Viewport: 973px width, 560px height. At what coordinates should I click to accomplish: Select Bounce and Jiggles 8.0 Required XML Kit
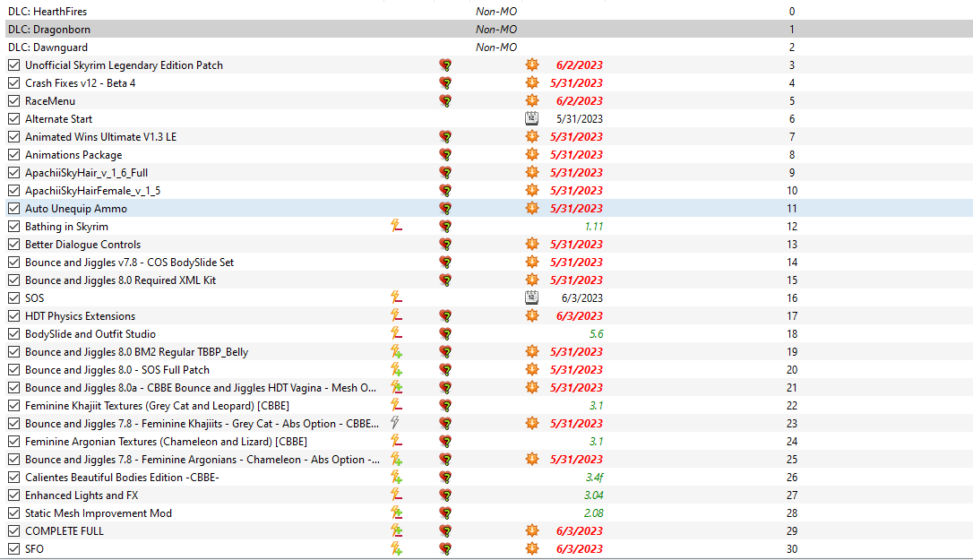point(120,280)
